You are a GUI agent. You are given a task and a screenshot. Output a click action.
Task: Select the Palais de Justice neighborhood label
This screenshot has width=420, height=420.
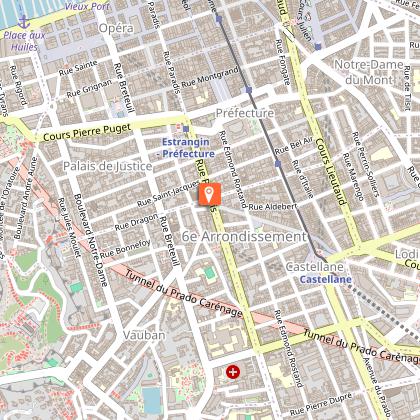click(x=108, y=166)
